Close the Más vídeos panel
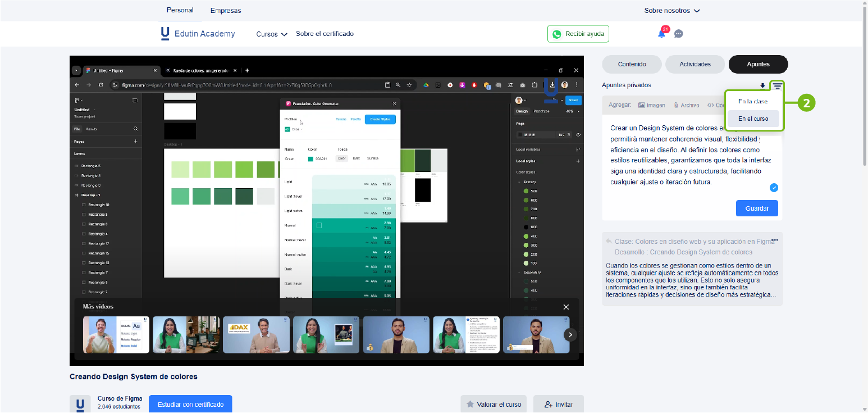 tap(566, 307)
